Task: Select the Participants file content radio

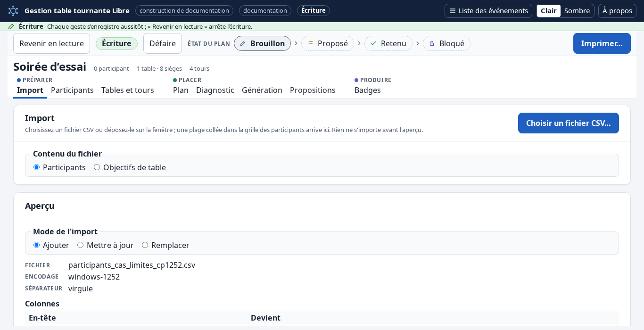Action: pyautogui.click(x=36, y=167)
